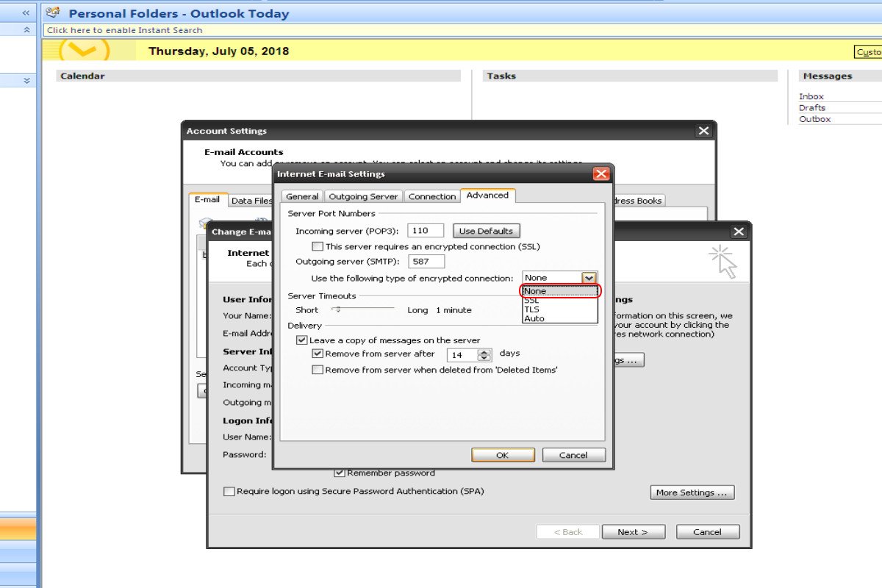The height and width of the screenshot is (588, 882).
Task: Close the Account Settings window
Action: click(703, 131)
